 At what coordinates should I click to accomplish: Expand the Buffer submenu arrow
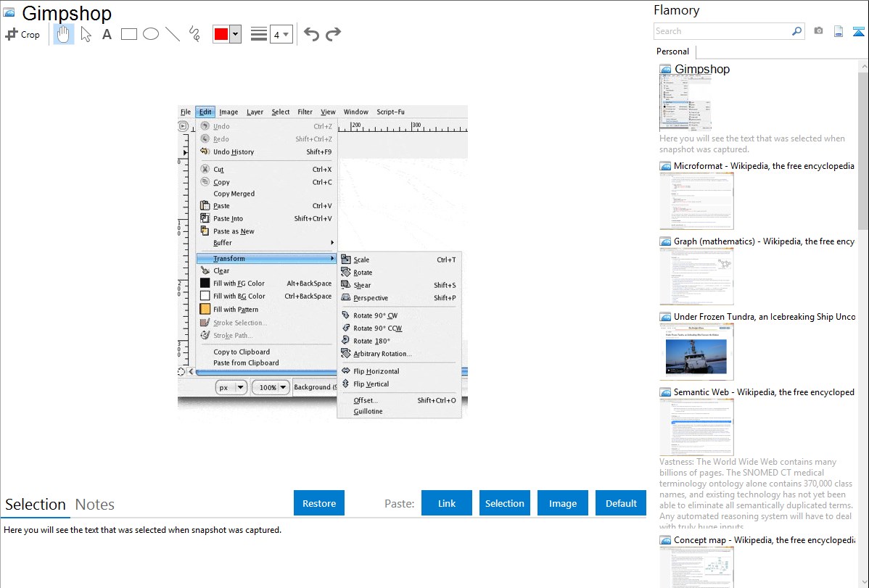[x=332, y=243]
